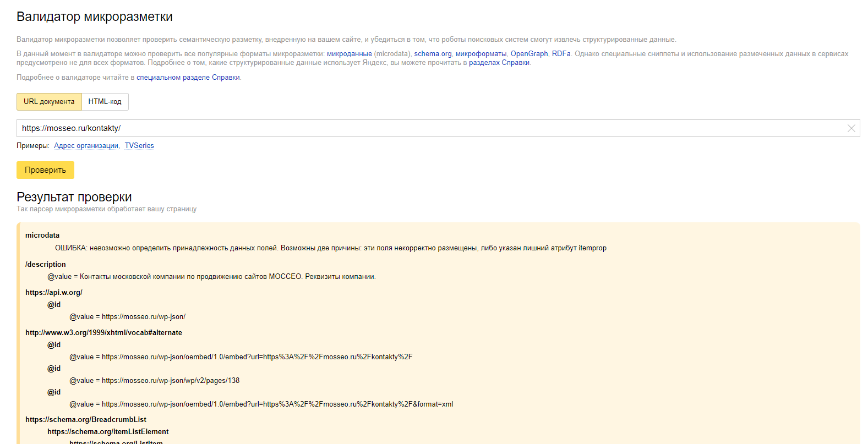
Task: Select the Так парсер микроразметки subtitle
Action: pyautogui.click(x=106, y=209)
